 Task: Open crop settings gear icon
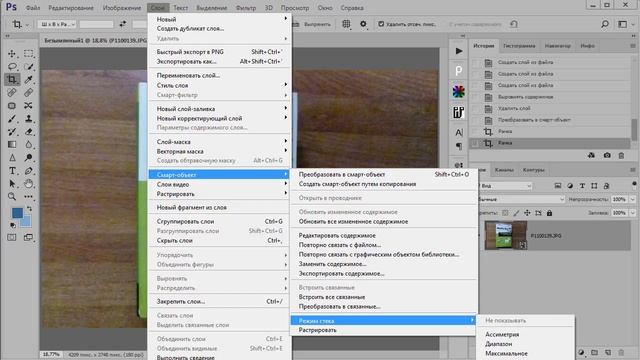[x=363, y=24]
